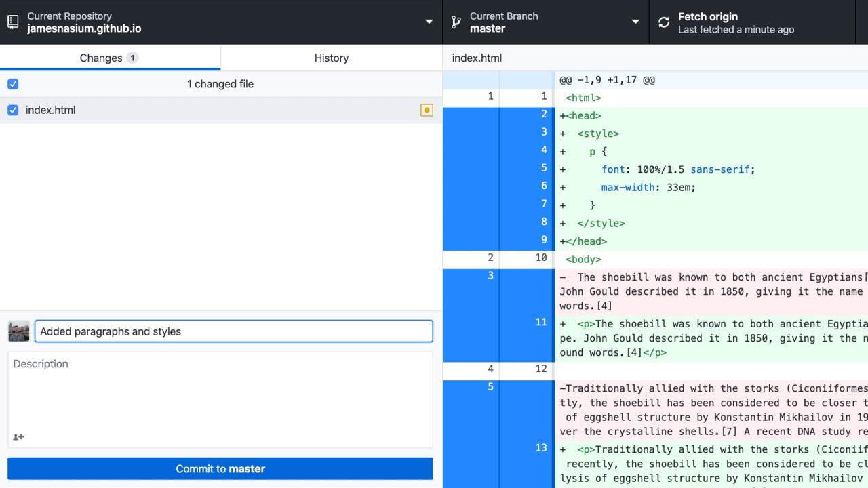Click the yellow modified-status dot beside index.html
This screenshot has height=488, width=868.
click(427, 110)
